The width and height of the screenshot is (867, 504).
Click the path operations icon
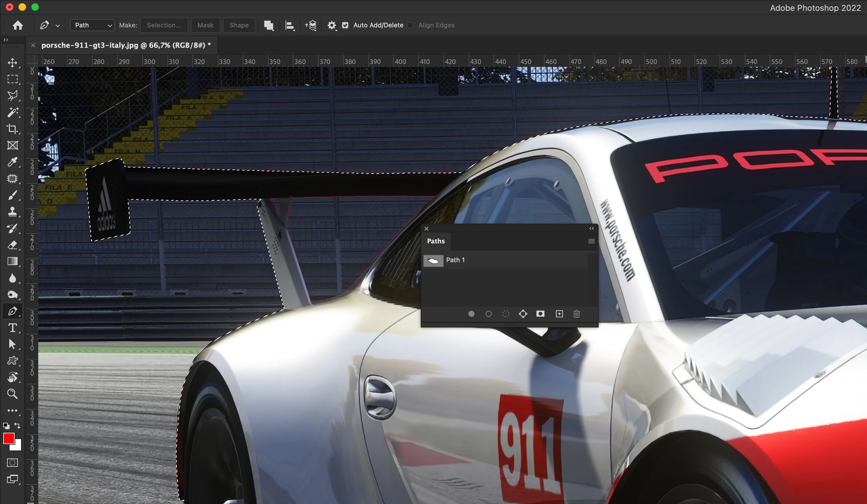pyautogui.click(x=268, y=25)
